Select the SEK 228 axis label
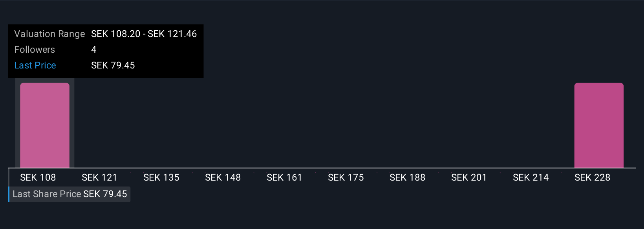The width and height of the screenshot is (644, 229). [x=592, y=177]
